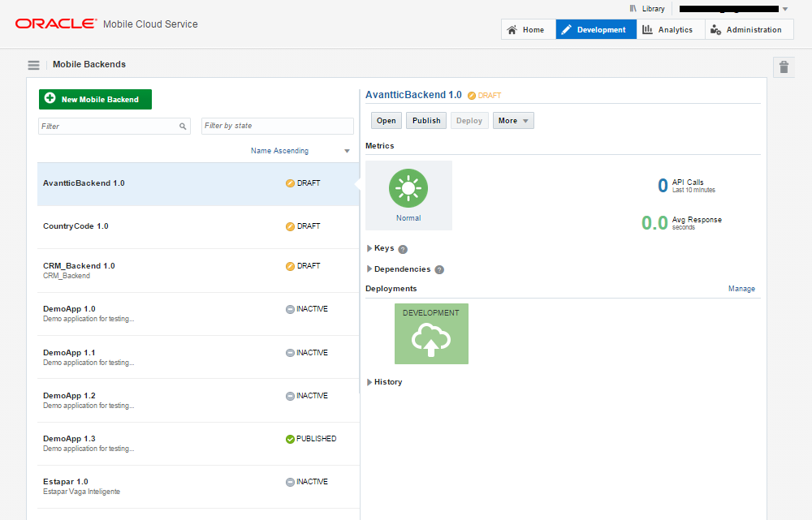Click the Library link at top

647,9
